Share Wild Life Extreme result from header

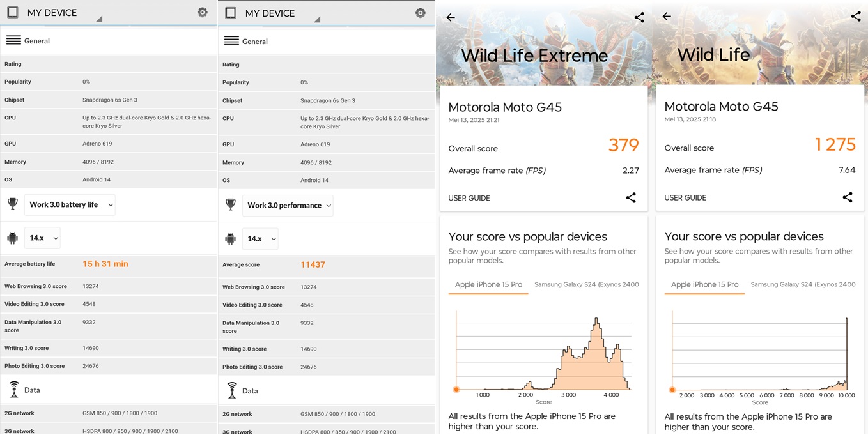point(639,17)
